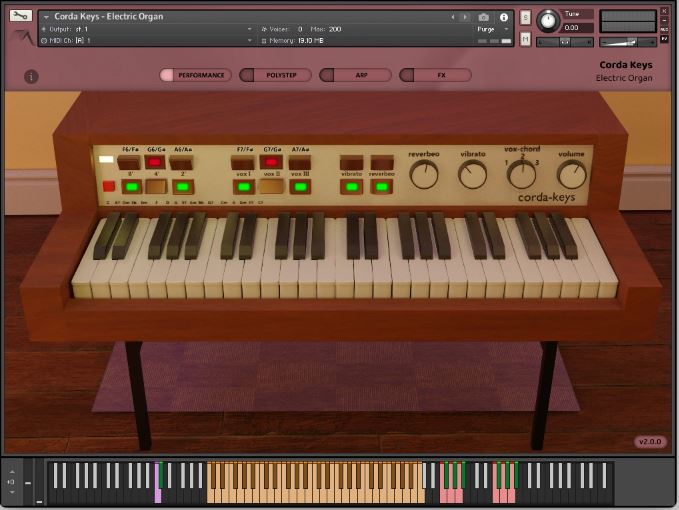679x510 pixels.
Task: Switch to the POLYSTEP tab
Action: coord(275,75)
